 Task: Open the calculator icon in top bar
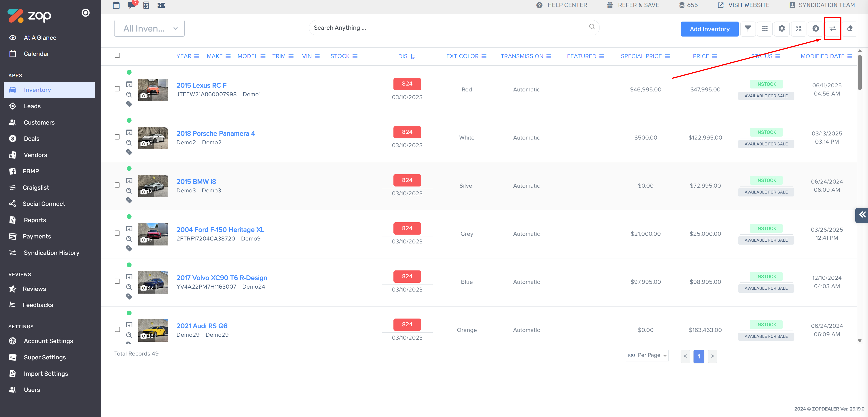146,5
